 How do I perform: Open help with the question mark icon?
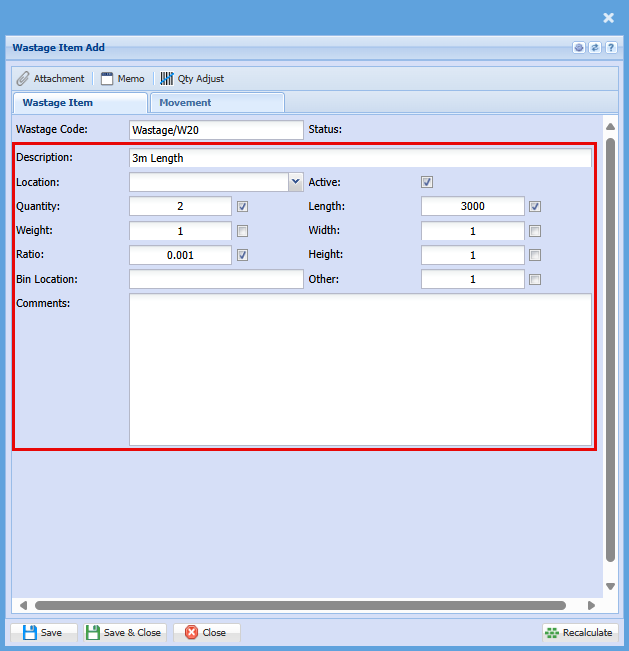(609, 48)
